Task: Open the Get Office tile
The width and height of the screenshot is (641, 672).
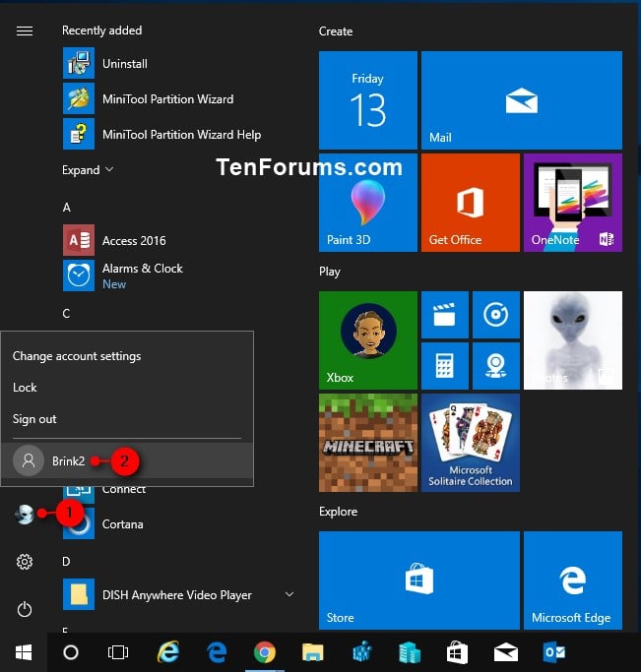Action: tap(471, 203)
